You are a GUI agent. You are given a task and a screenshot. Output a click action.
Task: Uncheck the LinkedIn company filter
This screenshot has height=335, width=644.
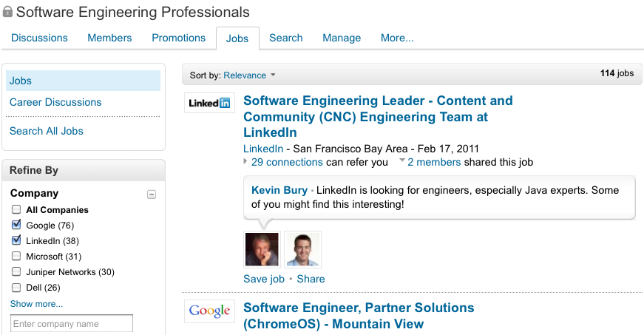(16, 240)
